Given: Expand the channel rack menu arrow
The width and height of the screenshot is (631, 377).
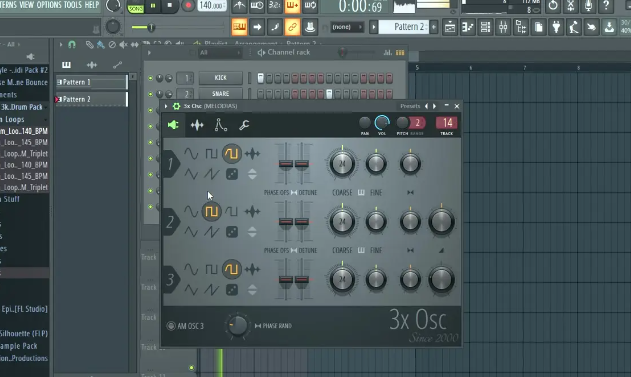Looking at the screenshot, I should click(149, 53).
